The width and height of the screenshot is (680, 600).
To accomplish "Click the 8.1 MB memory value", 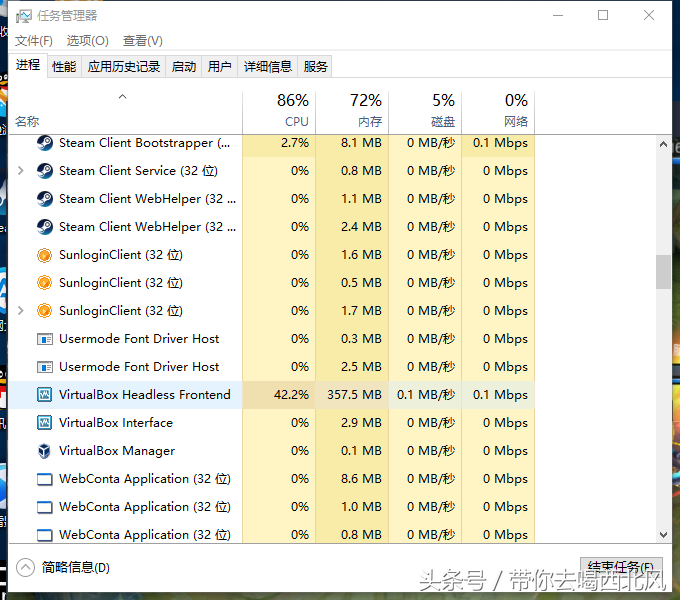I will point(361,143).
